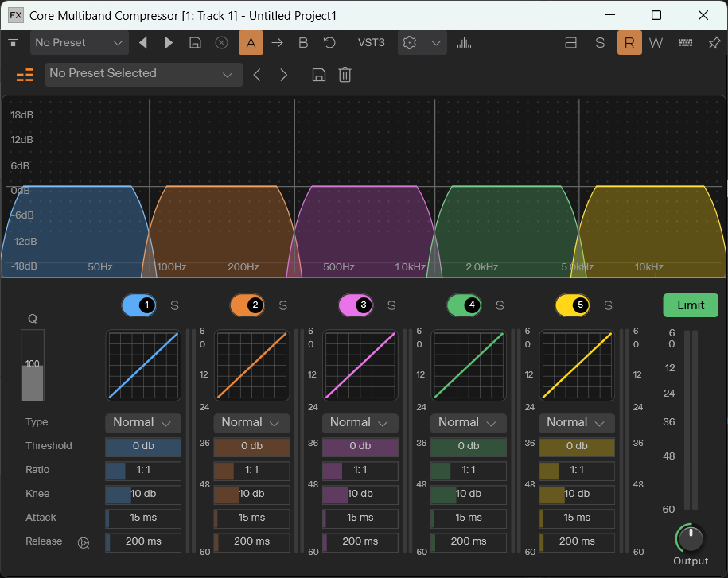
Task: Open the keyboard icon in top toolbar
Action: pyautogui.click(x=685, y=43)
